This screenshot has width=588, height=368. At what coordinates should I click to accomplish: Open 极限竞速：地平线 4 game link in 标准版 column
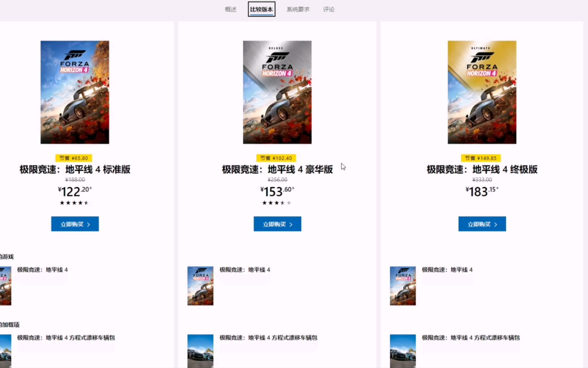[43, 270]
